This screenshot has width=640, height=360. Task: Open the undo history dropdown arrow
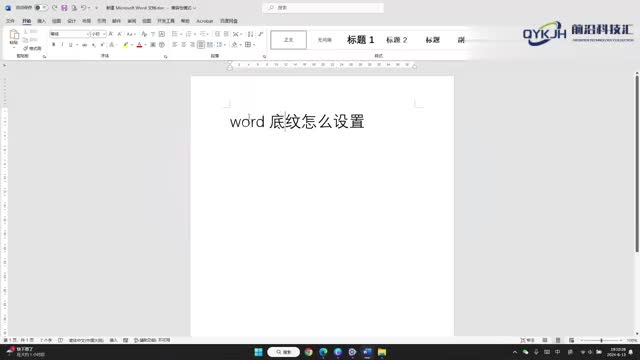pos(89,8)
